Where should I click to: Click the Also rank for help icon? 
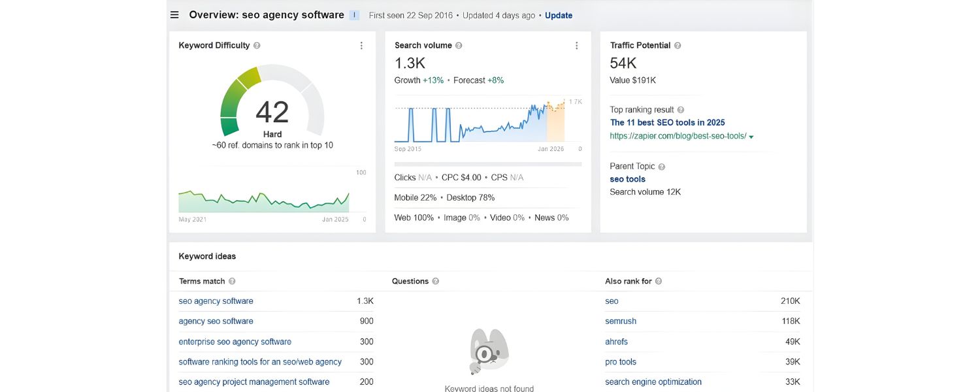[658, 281]
